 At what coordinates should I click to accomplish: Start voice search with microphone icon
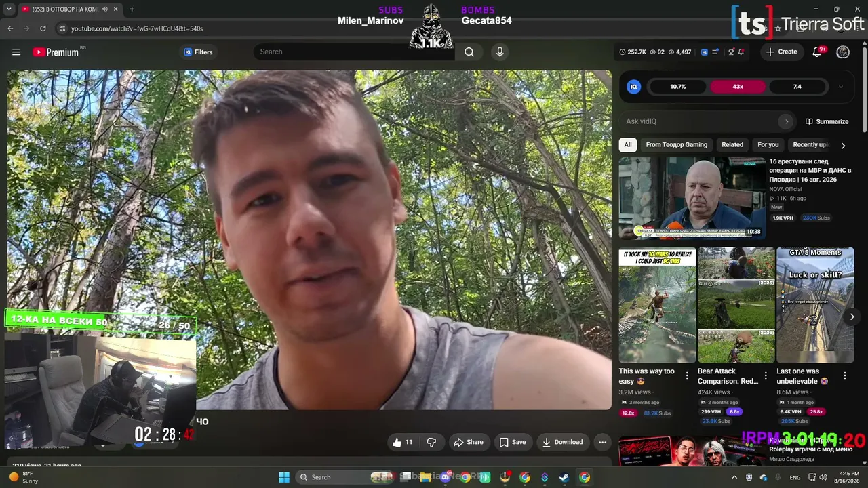(500, 52)
